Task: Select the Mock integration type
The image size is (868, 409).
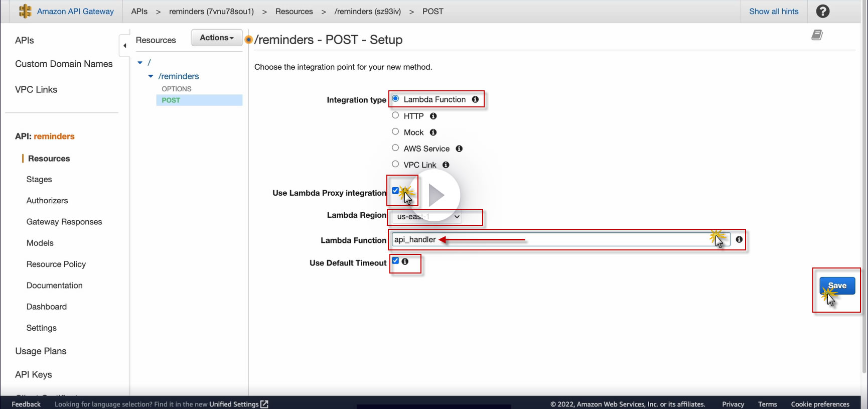Action: [x=395, y=131]
